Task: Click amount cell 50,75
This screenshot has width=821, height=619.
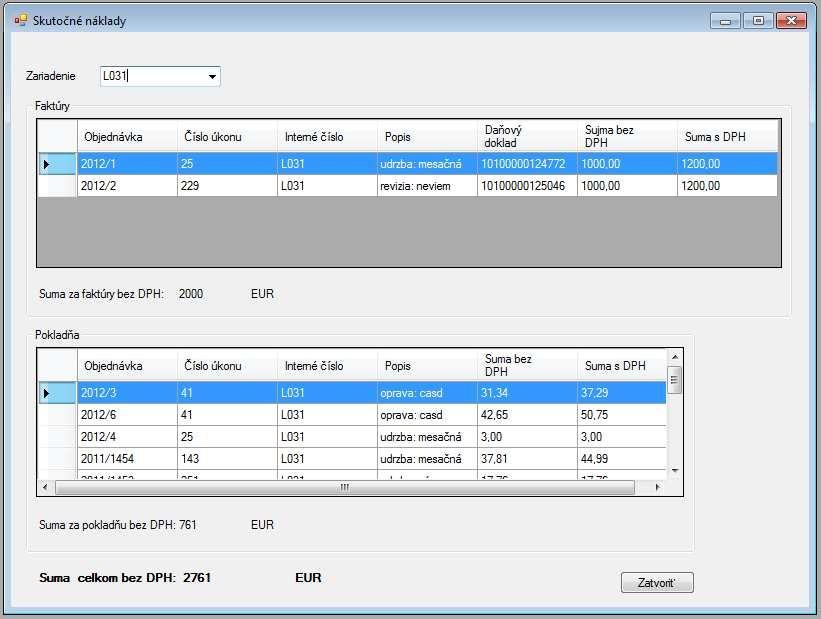Action: click(x=622, y=415)
